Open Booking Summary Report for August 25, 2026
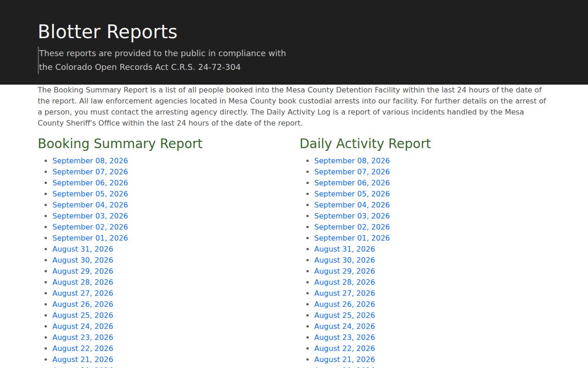The image size is (588, 368). [83, 315]
